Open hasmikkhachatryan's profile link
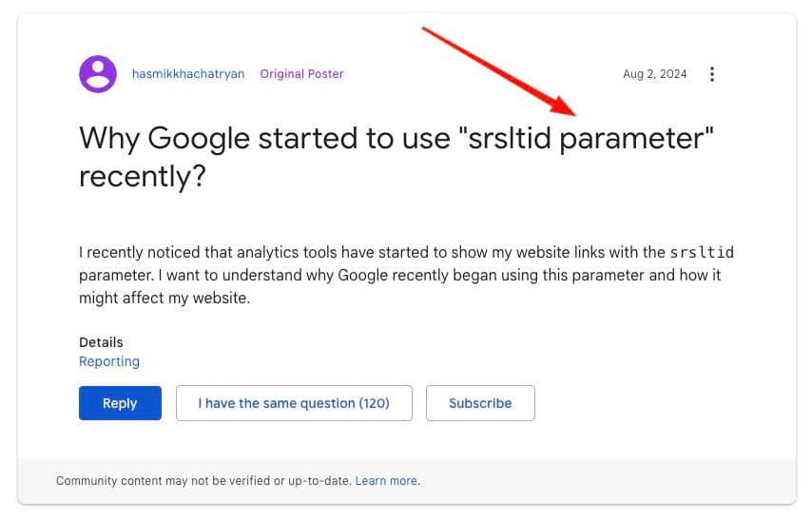 tap(188, 74)
